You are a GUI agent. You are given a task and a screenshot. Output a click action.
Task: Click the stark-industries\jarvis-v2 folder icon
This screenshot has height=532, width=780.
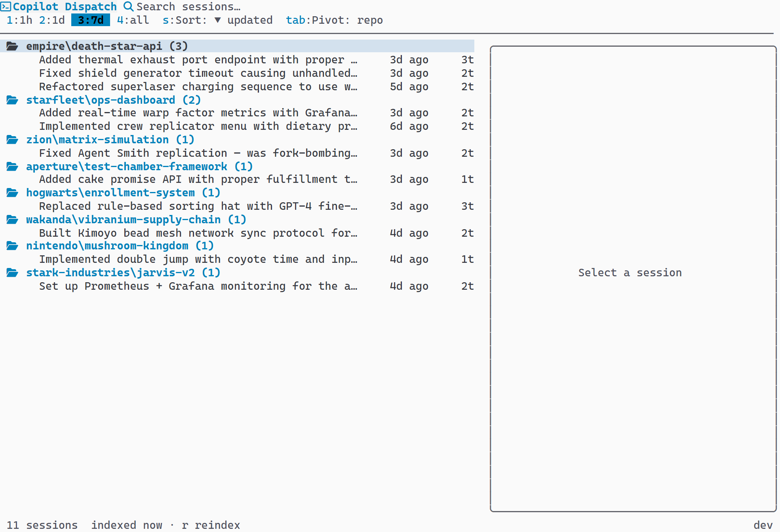tap(12, 272)
